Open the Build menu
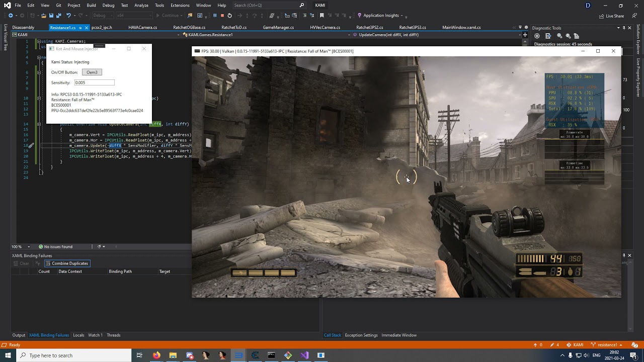The height and width of the screenshot is (362, 644). [x=91, y=5]
